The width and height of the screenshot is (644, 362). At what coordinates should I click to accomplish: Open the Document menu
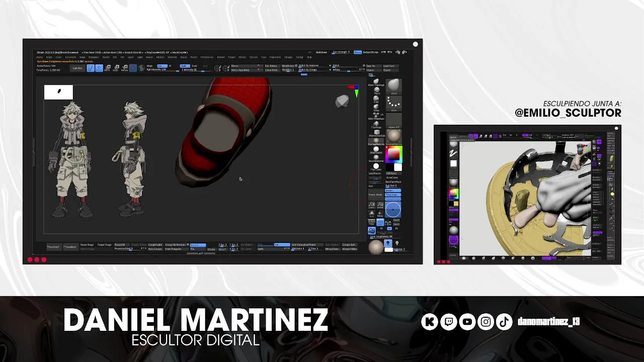pyautogui.click(x=70, y=57)
